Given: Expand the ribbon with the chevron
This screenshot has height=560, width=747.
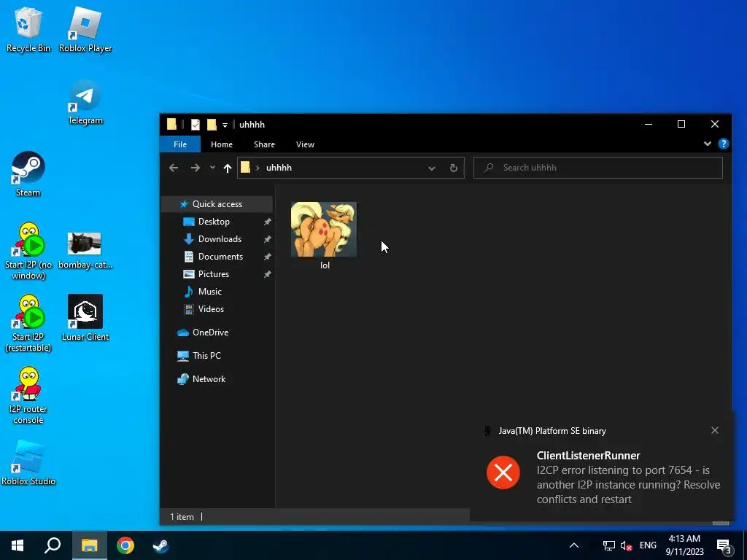Looking at the screenshot, I should [708, 144].
